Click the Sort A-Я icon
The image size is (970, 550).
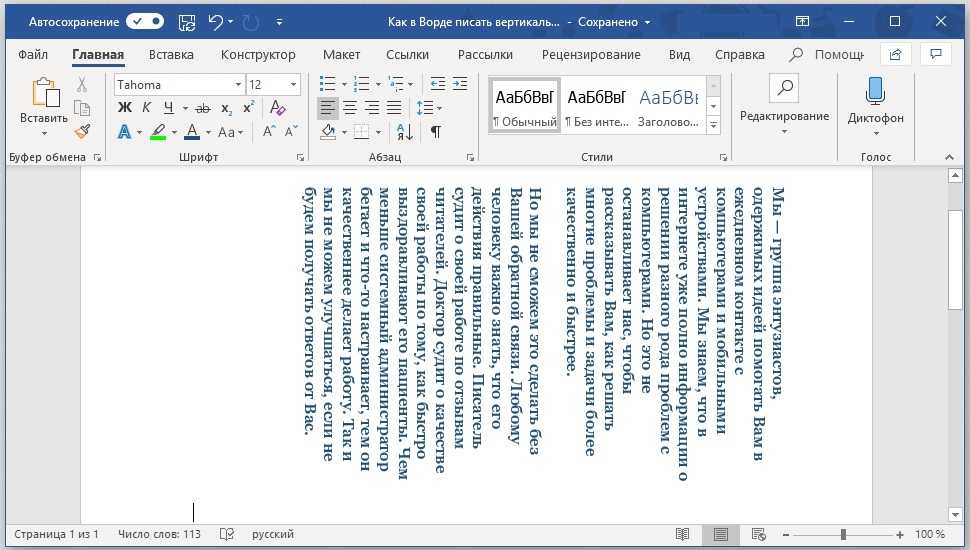[x=404, y=131]
